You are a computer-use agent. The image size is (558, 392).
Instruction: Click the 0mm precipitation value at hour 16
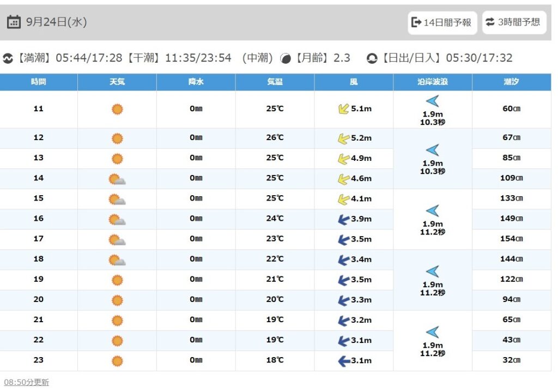(x=196, y=219)
